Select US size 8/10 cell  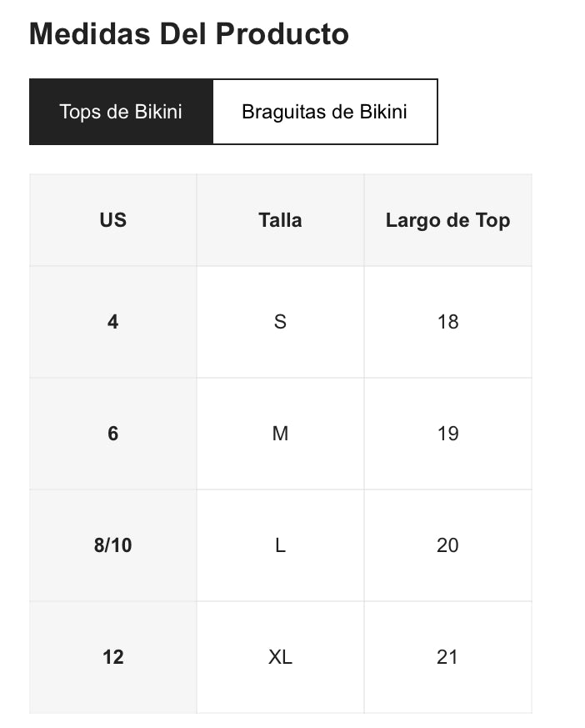pos(113,545)
